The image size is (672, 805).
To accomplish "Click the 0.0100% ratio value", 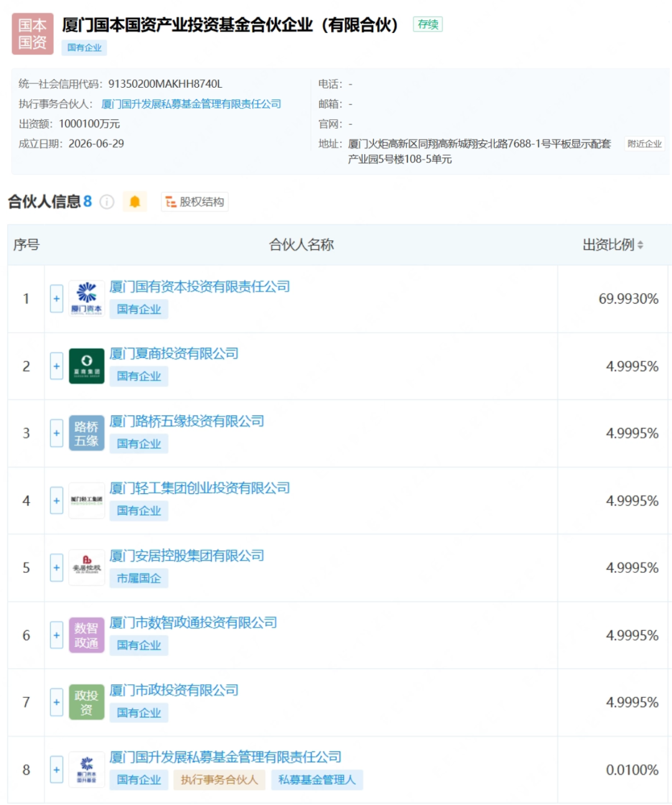I will click(x=632, y=770).
